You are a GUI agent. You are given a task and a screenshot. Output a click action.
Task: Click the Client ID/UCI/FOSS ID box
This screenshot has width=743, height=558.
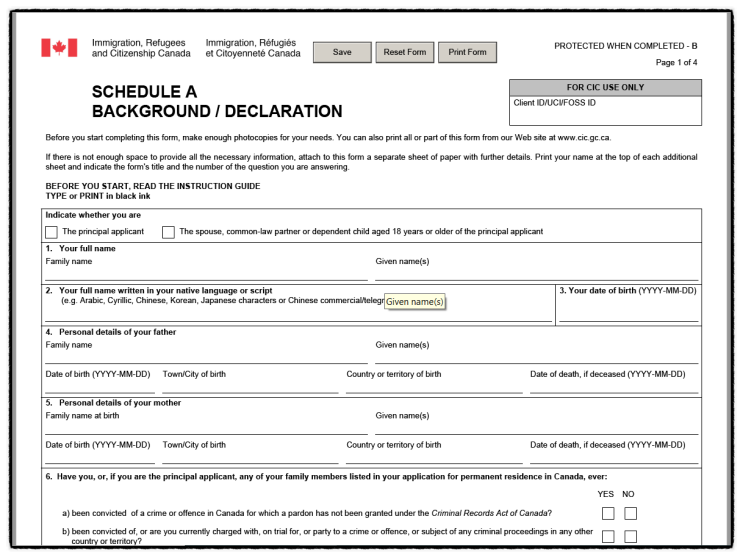point(605,111)
